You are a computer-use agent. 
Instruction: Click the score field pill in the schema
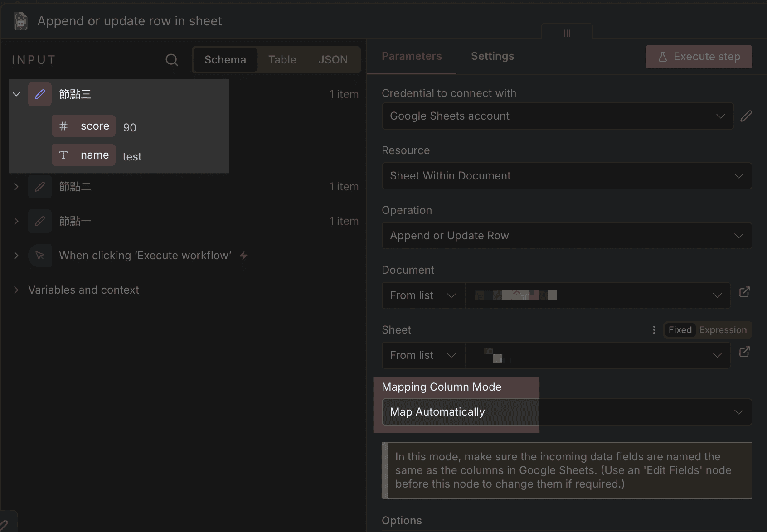[x=84, y=126]
